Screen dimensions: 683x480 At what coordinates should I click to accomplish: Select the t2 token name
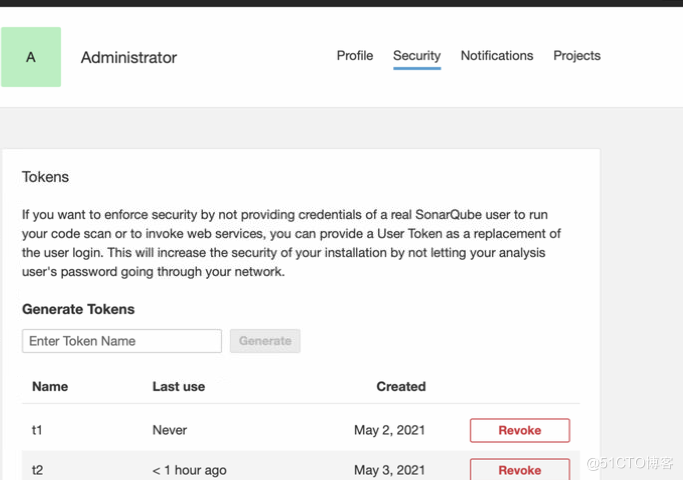(x=38, y=470)
